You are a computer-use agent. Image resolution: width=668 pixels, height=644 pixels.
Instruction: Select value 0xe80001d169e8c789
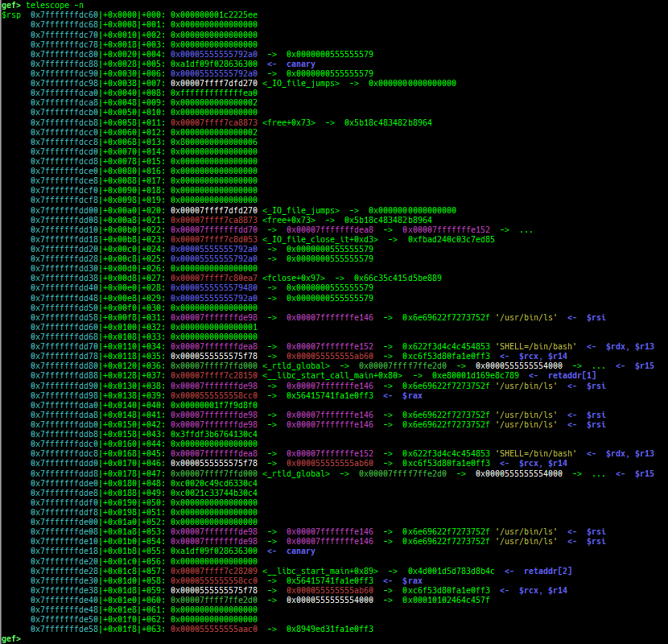[476, 375]
